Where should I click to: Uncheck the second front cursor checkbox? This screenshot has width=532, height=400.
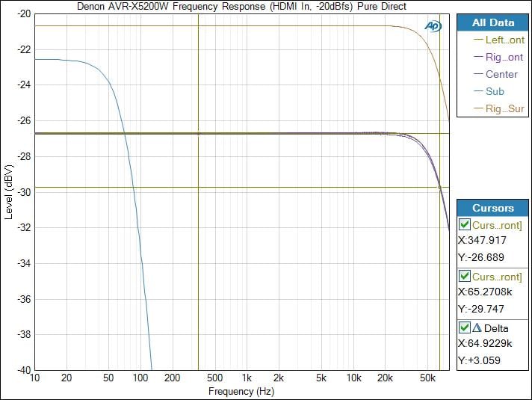tap(464, 276)
